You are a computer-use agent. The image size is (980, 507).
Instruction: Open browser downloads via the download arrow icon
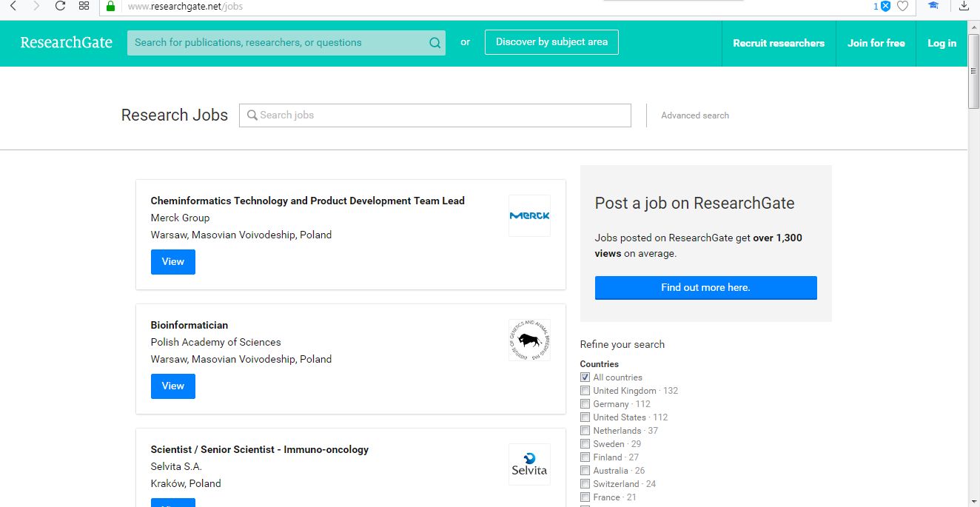964,6
